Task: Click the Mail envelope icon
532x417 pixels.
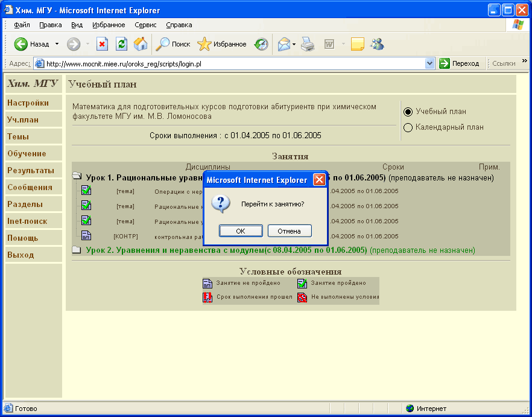Action: pos(284,44)
